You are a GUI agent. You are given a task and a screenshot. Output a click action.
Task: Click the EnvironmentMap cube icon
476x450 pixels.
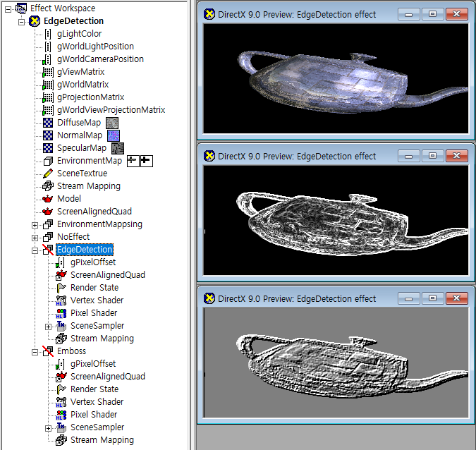48,161
